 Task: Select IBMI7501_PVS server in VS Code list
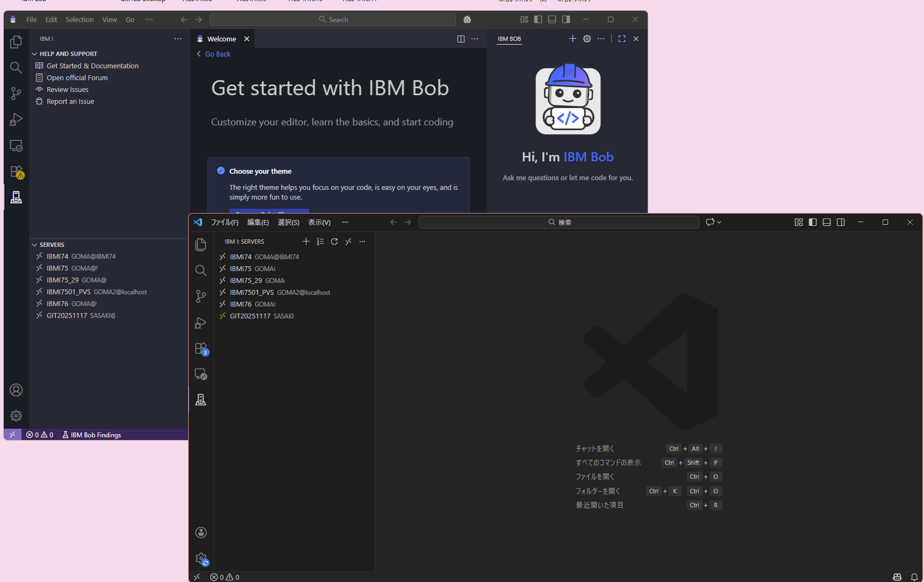[295, 292]
